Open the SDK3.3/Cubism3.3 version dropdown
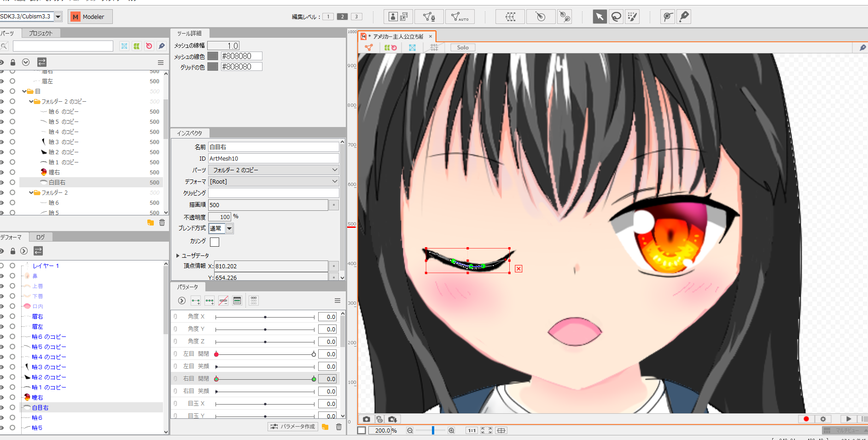Viewport: 868px width, 440px height. (58, 17)
